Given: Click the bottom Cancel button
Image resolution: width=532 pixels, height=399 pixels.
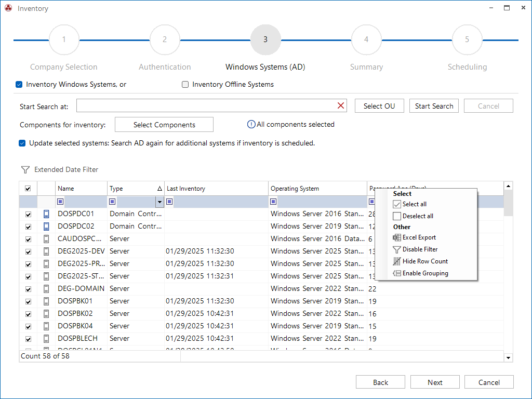Looking at the screenshot, I should [x=489, y=382].
